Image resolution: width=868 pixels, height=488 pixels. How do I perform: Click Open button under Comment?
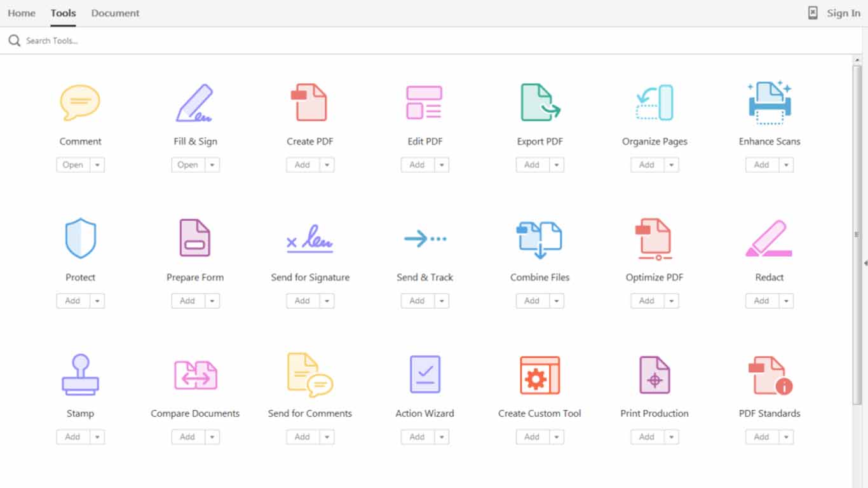click(x=73, y=165)
